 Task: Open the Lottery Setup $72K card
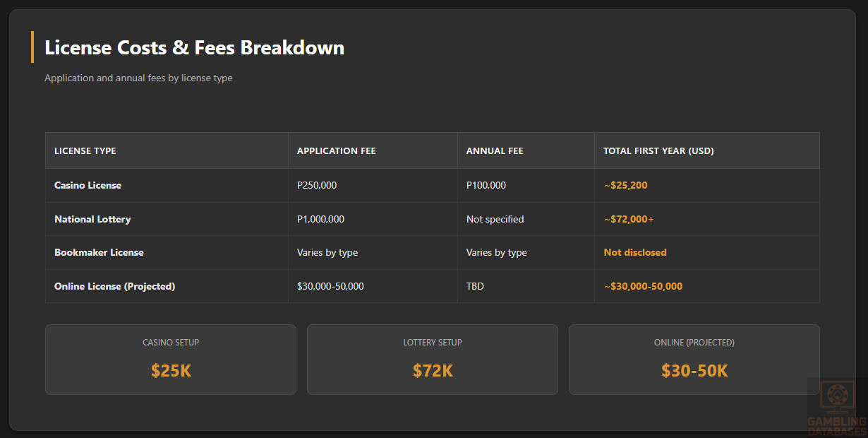[x=433, y=359]
